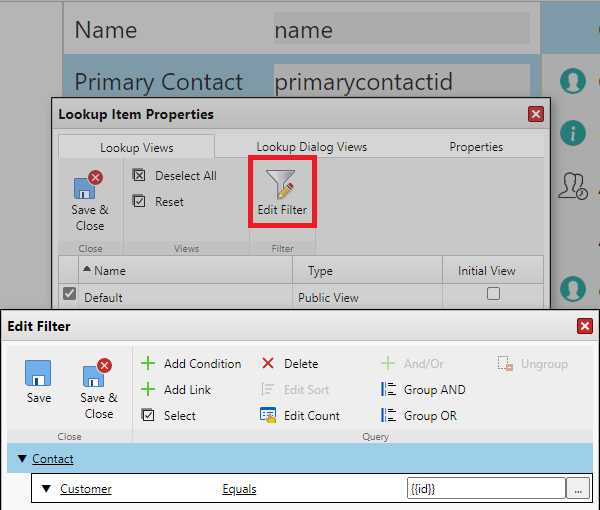Delete the selected condition
This screenshot has width=600, height=510.
pos(290,363)
